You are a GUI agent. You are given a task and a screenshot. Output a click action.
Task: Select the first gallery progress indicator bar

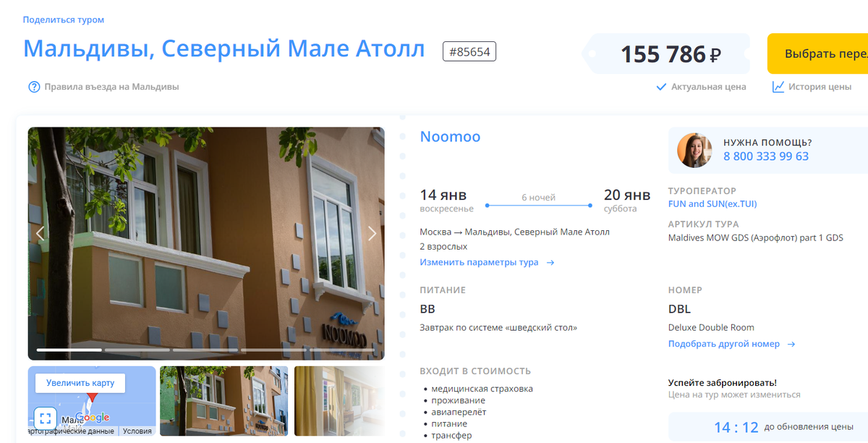(x=69, y=350)
